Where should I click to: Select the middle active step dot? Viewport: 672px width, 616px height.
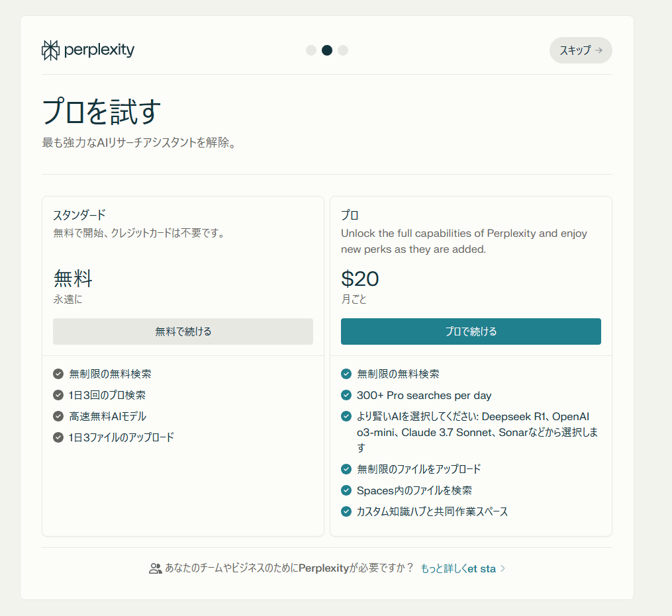click(x=327, y=50)
